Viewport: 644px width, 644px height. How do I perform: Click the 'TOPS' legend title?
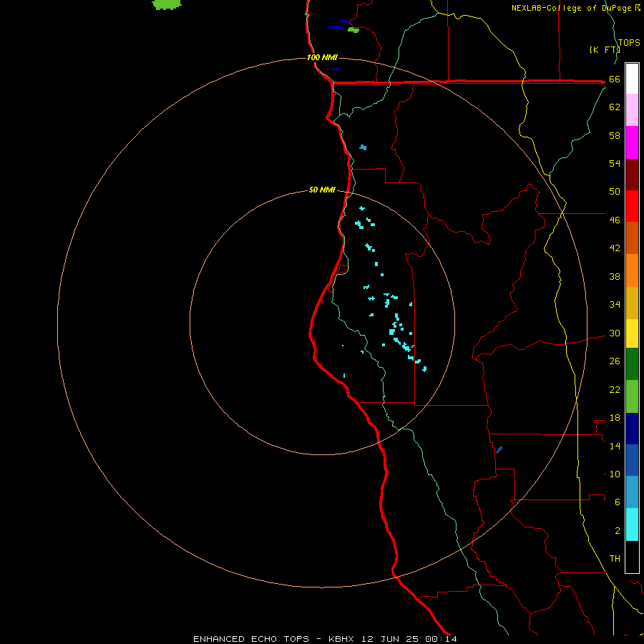pyautogui.click(x=629, y=42)
